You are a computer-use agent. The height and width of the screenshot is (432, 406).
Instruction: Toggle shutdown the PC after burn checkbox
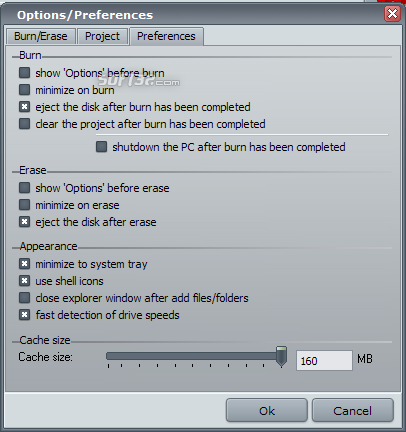tap(101, 147)
